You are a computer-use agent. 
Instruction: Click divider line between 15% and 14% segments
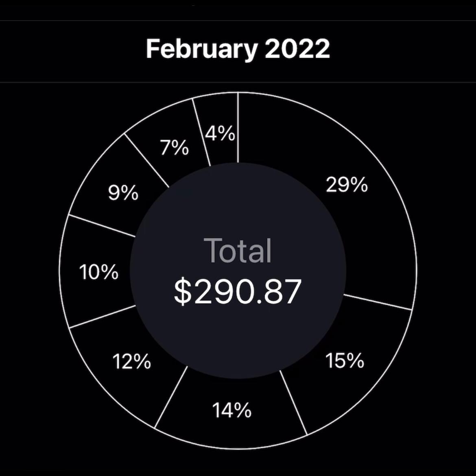coord(293,402)
